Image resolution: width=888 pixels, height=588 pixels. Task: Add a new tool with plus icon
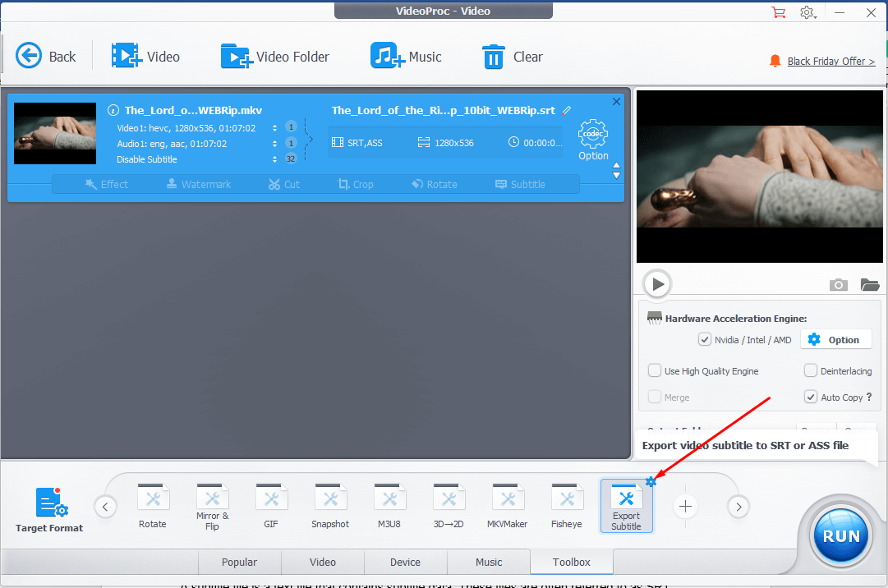[686, 508]
